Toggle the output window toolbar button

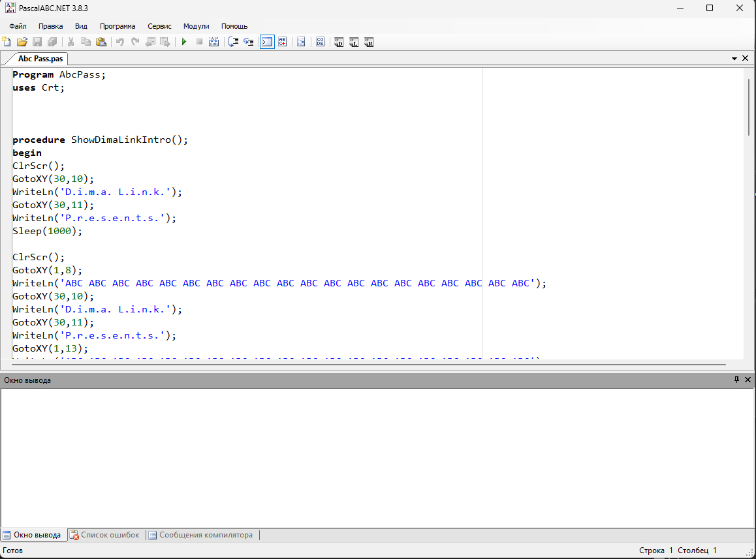tap(267, 42)
